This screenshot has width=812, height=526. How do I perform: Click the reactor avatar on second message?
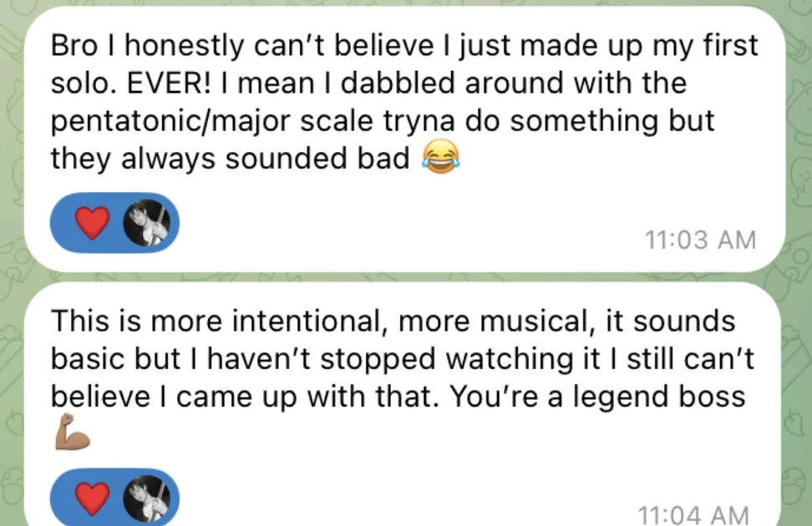tap(147, 498)
